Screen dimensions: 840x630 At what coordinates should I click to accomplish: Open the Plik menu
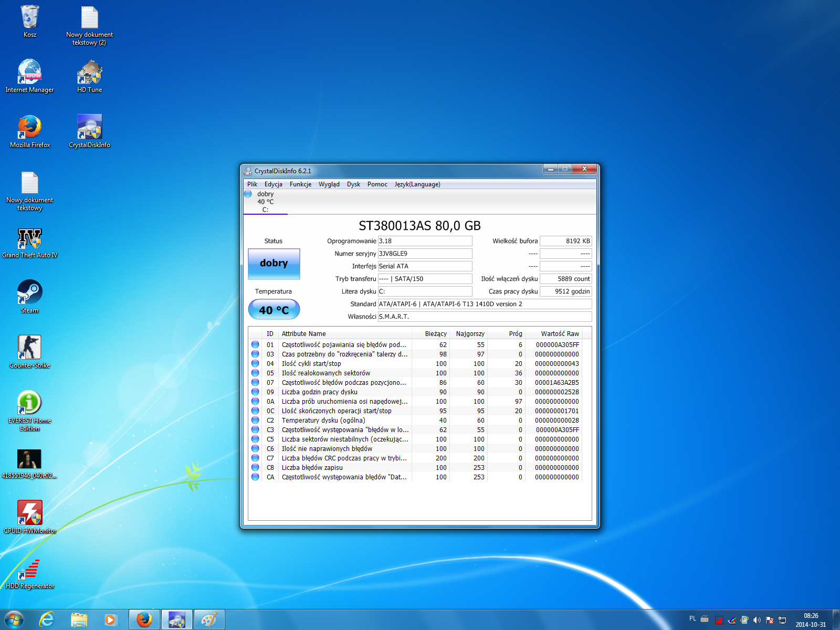coord(252,184)
